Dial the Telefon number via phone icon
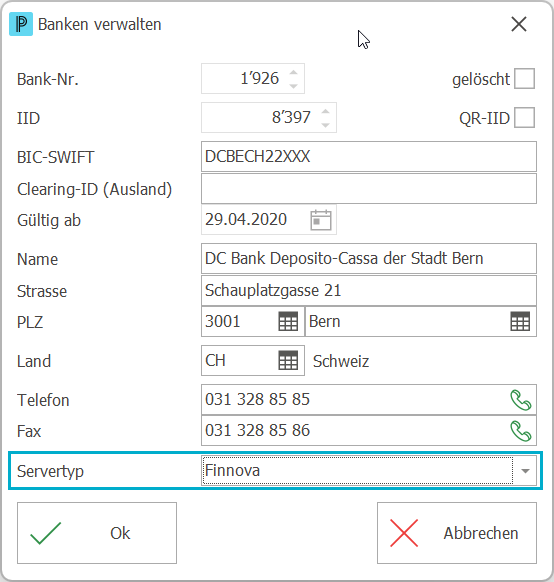Image resolution: width=554 pixels, height=582 pixels. [521, 400]
